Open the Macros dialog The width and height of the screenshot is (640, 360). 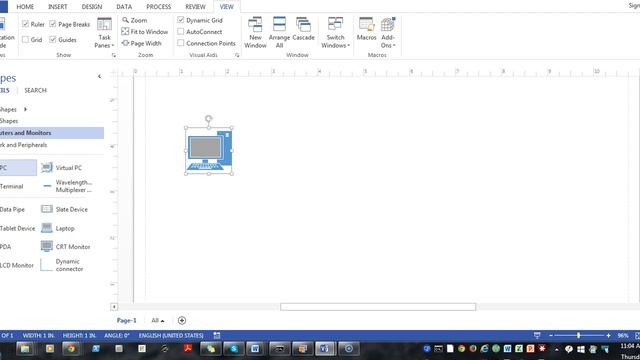pyautogui.click(x=366, y=29)
